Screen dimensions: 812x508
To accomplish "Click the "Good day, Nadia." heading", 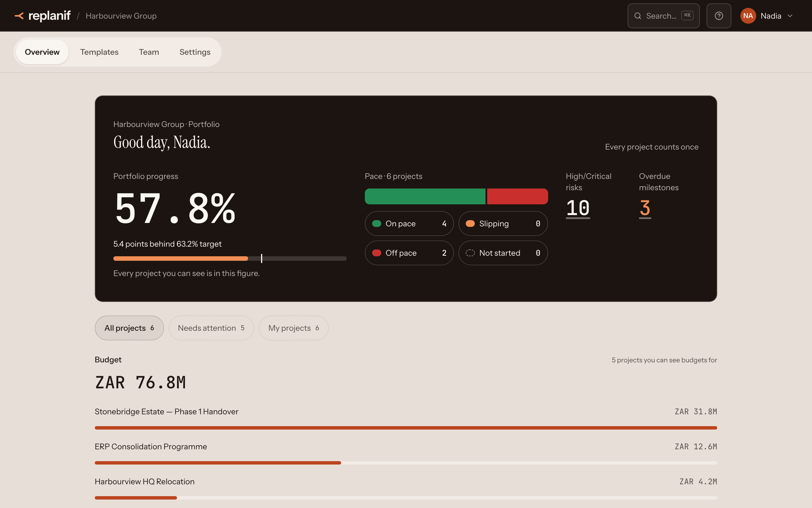I will (x=162, y=143).
